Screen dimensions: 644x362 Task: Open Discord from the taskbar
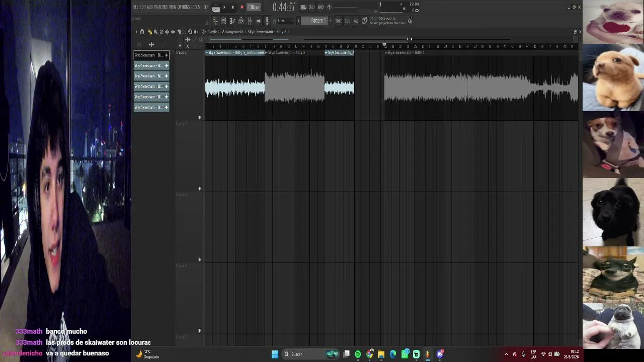440,354
